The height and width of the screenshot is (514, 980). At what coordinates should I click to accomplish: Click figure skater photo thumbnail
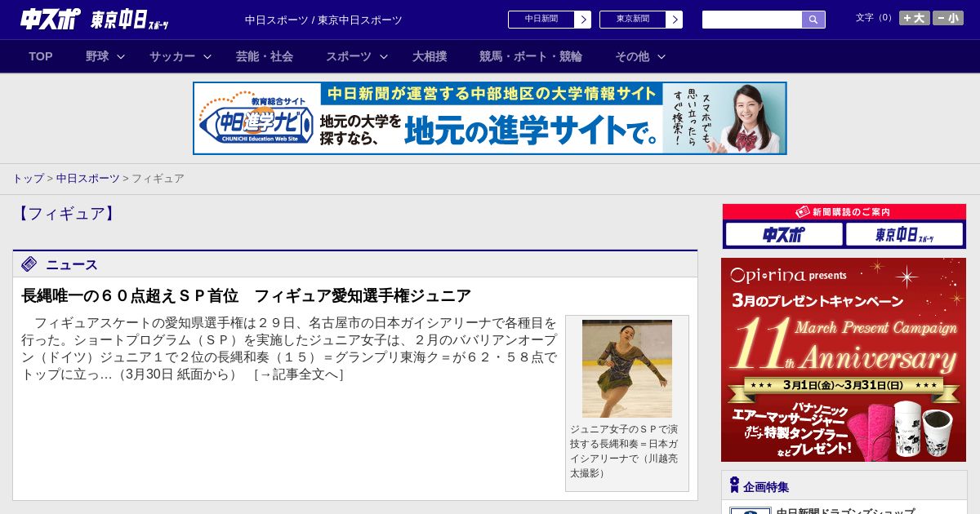click(x=627, y=369)
